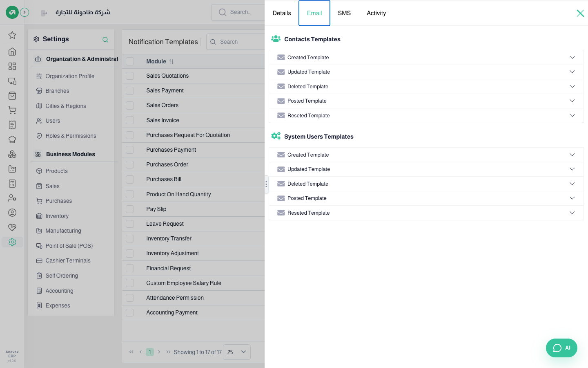588x368 pixels.
Task: Open the AI chat assistant button
Action: click(561, 348)
